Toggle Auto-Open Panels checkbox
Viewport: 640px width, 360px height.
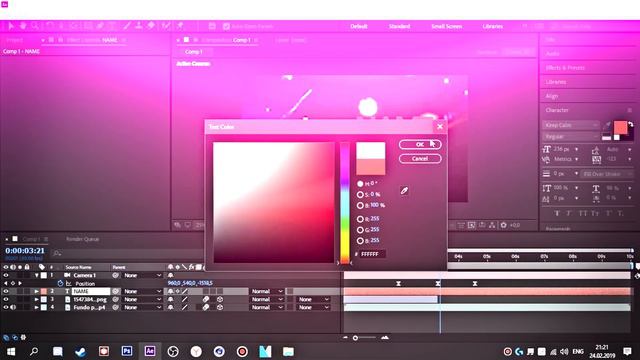point(226,27)
